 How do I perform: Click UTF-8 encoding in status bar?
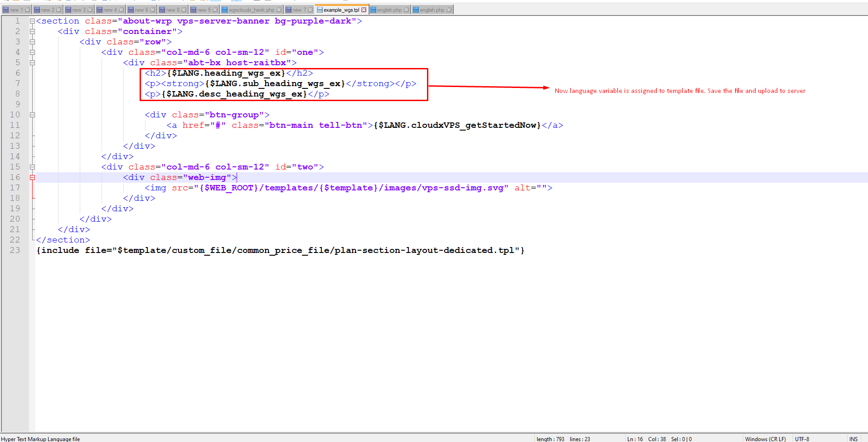(x=802, y=439)
